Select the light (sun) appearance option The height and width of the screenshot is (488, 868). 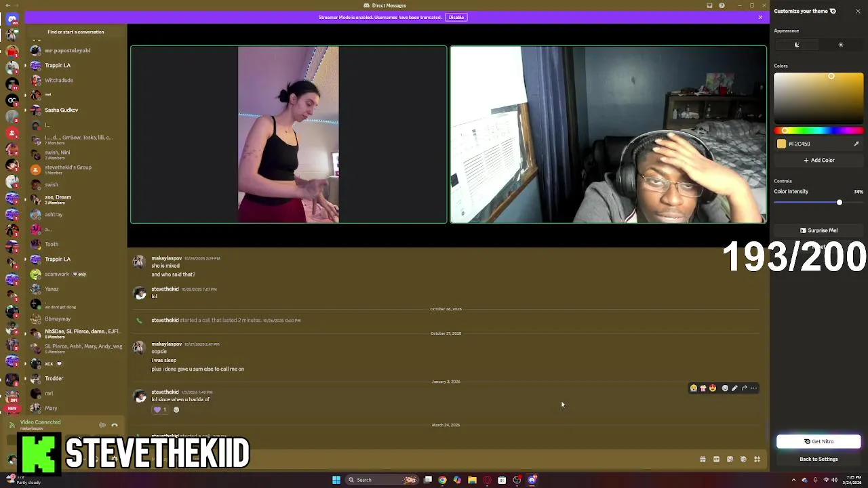pyautogui.click(x=841, y=45)
